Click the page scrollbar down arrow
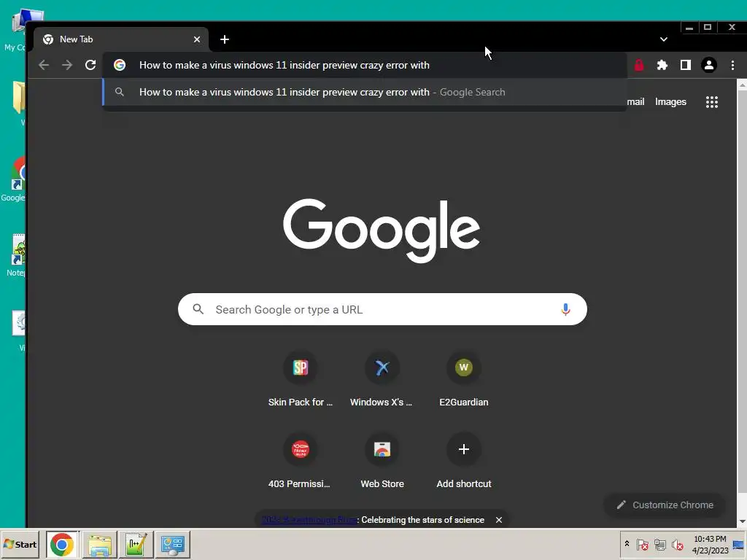Viewport: 747px width, 560px height. click(742, 521)
